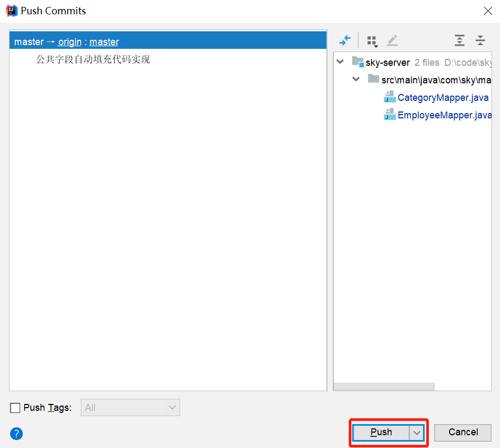500x448 pixels.
Task: Click the Push button
Action: pyautogui.click(x=381, y=433)
